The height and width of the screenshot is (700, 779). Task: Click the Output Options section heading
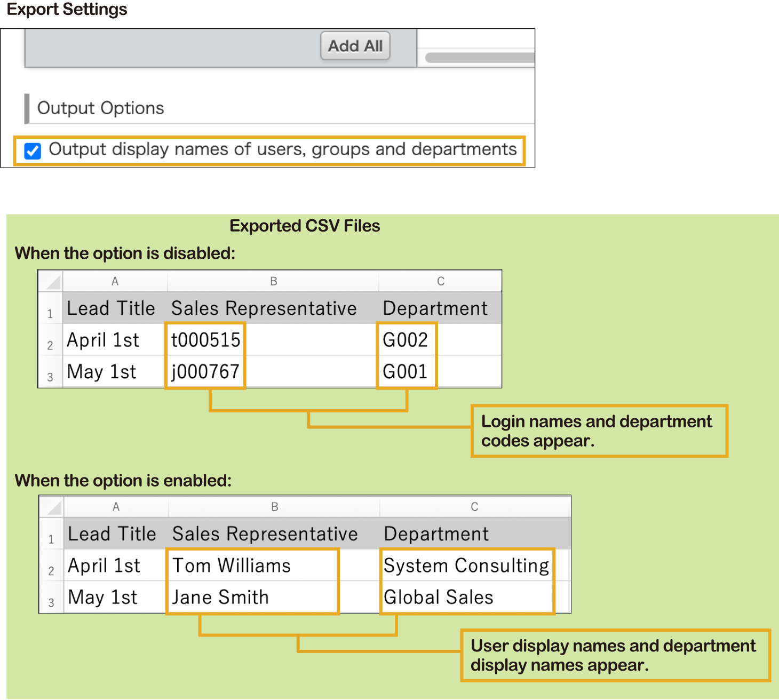101,108
